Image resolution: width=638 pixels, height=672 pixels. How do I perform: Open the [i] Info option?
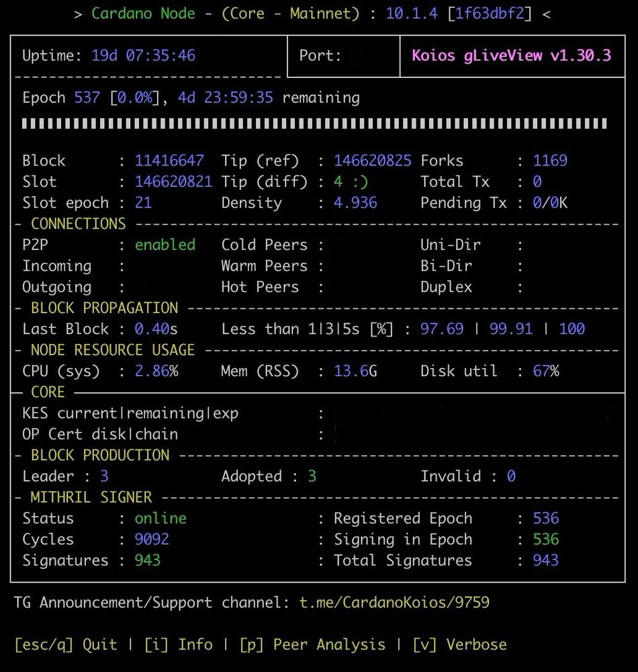click(x=178, y=644)
